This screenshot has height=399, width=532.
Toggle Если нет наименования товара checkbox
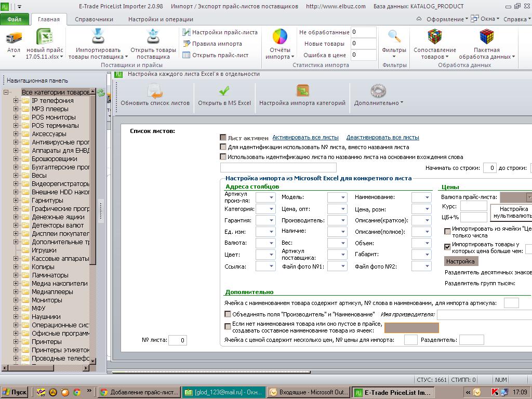point(228,327)
